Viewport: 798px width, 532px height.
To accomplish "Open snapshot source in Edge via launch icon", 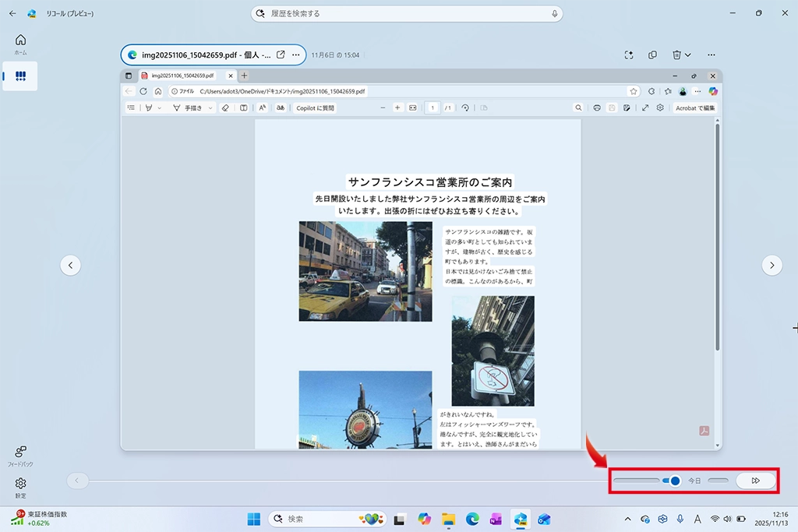I will (x=281, y=55).
